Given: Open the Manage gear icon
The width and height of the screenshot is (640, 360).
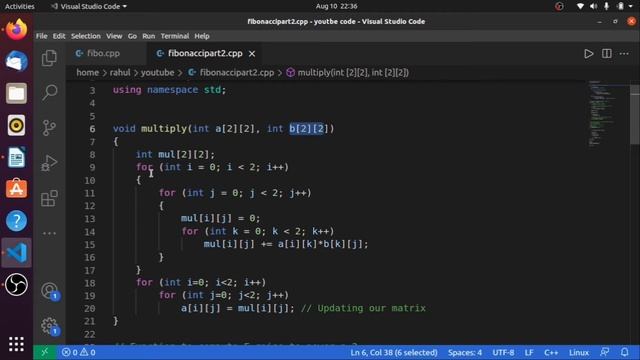Looking at the screenshot, I should 49,326.
